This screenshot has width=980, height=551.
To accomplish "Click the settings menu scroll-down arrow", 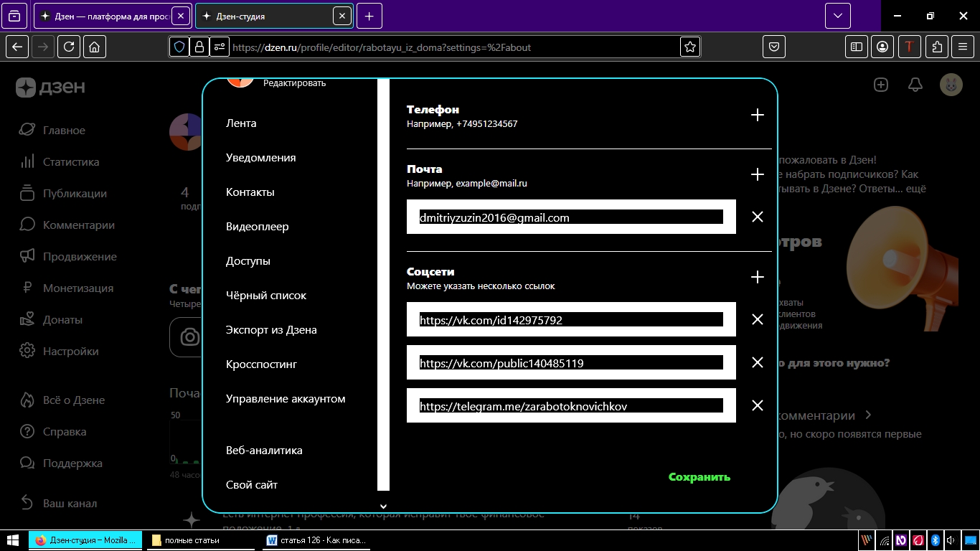I will (x=383, y=507).
